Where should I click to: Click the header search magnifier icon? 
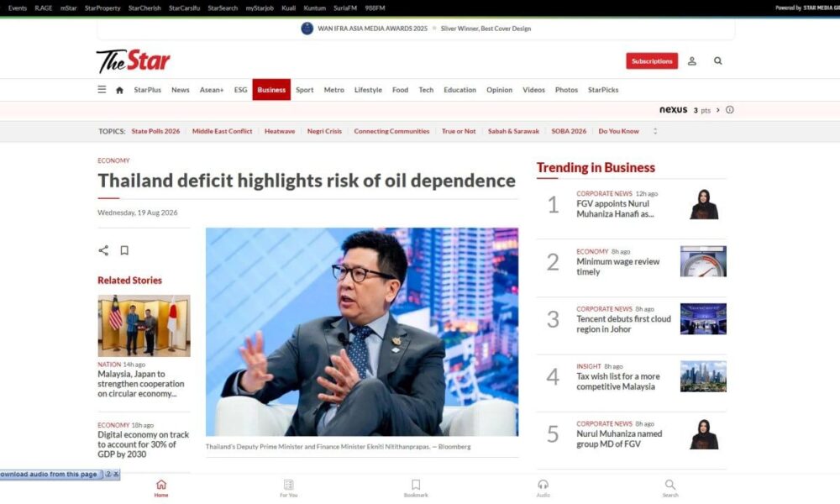click(718, 60)
